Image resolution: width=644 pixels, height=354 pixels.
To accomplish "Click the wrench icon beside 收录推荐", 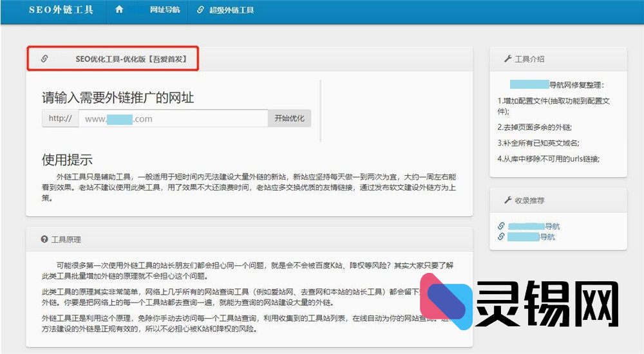I will [x=508, y=201].
